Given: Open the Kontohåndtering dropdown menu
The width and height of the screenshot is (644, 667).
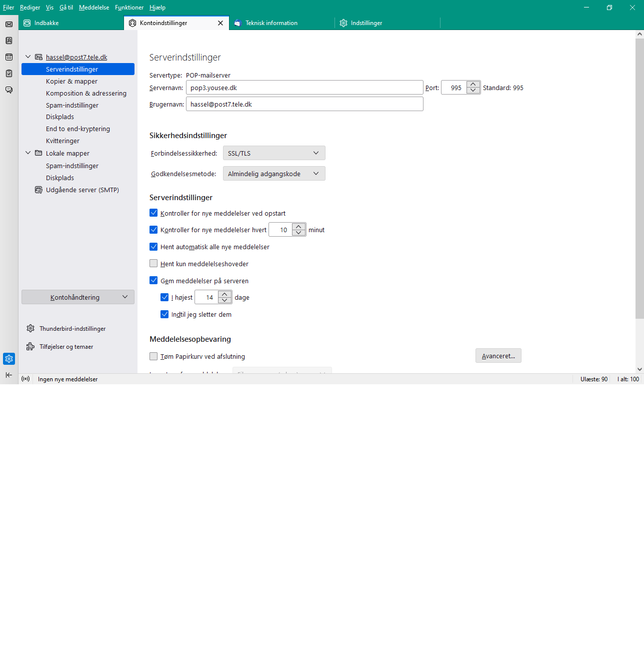Looking at the screenshot, I should pyautogui.click(x=78, y=297).
